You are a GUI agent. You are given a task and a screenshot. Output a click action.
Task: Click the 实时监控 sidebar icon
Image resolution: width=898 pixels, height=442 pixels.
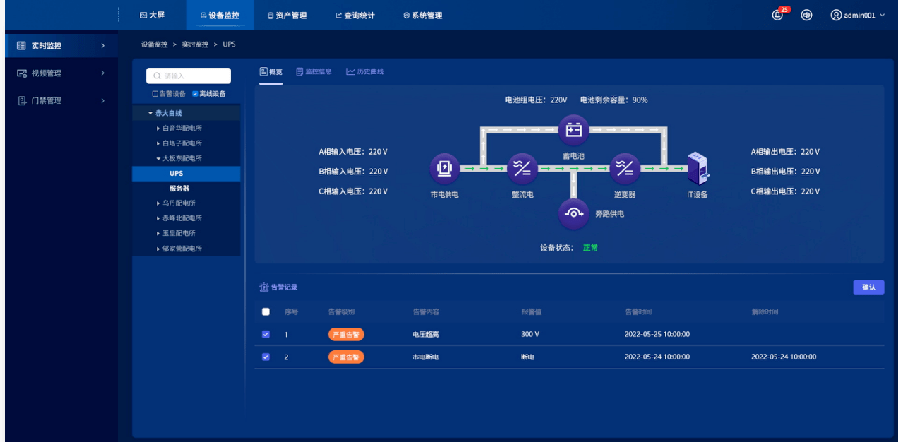pyautogui.click(x=21, y=45)
